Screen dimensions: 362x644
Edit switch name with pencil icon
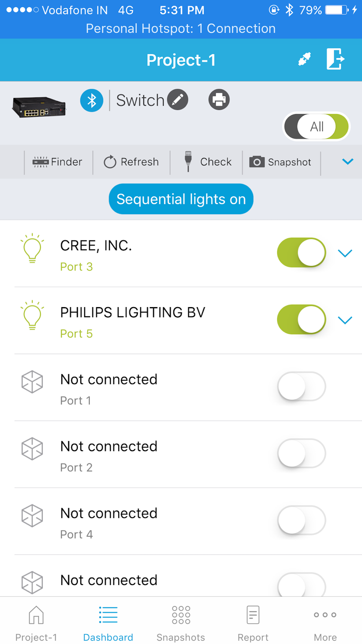tap(178, 100)
